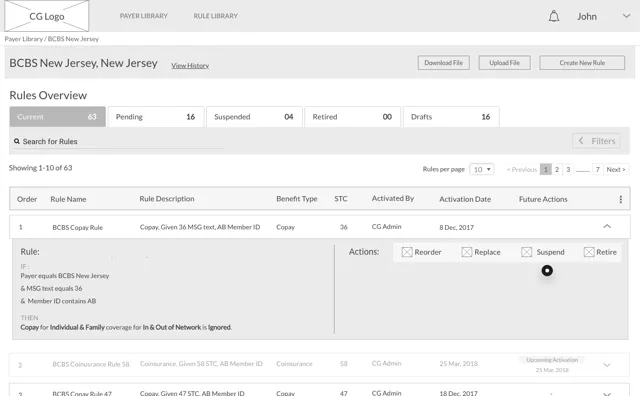Select BCBS Copay Rule 47 name
Image resolution: width=640 pixels, height=396 pixels.
coord(82,394)
